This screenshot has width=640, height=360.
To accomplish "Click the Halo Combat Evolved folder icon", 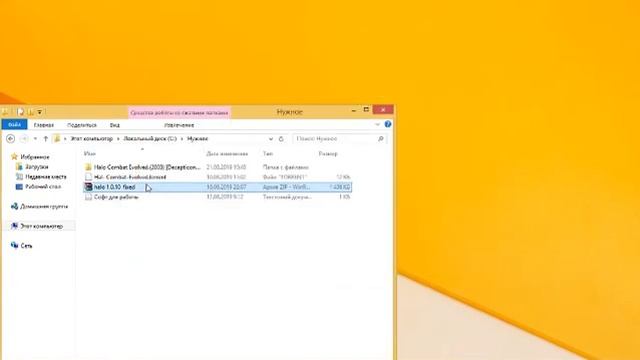I will [88, 167].
